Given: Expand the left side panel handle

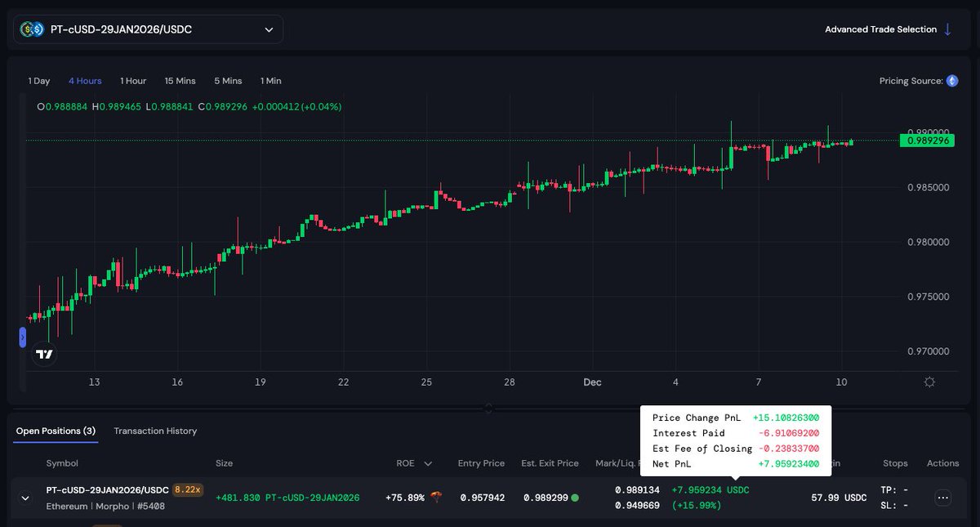Looking at the screenshot, I should (x=22, y=337).
